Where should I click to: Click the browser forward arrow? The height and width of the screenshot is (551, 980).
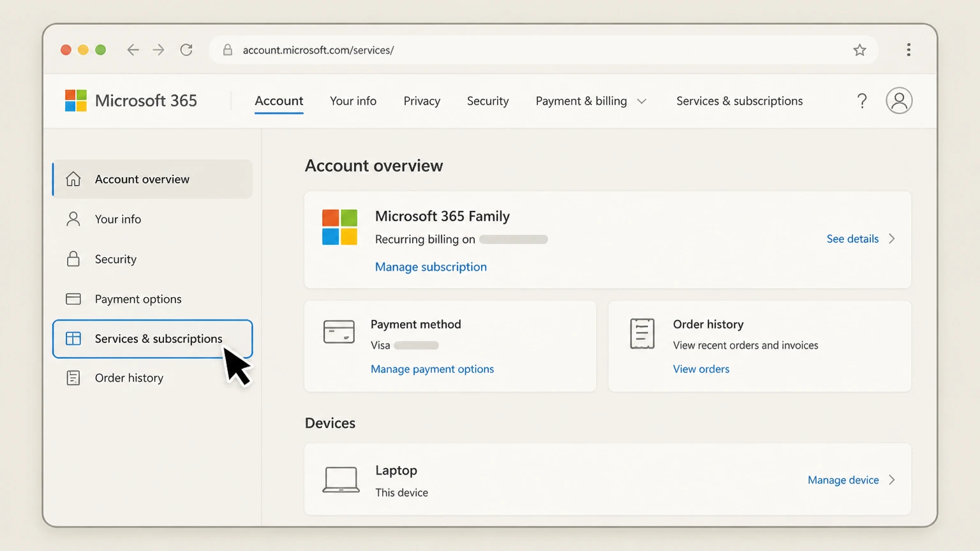click(x=158, y=50)
